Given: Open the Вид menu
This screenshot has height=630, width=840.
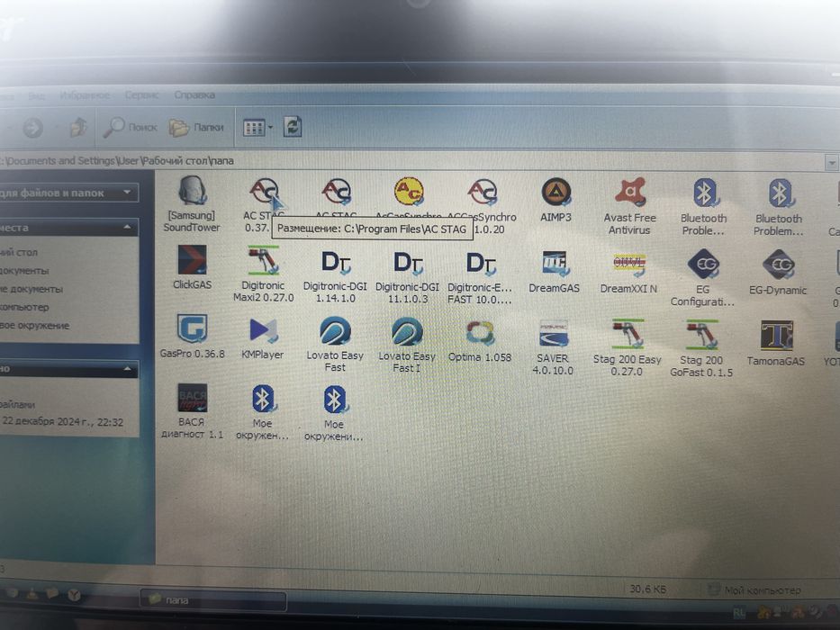Looking at the screenshot, I should (36, 96).
